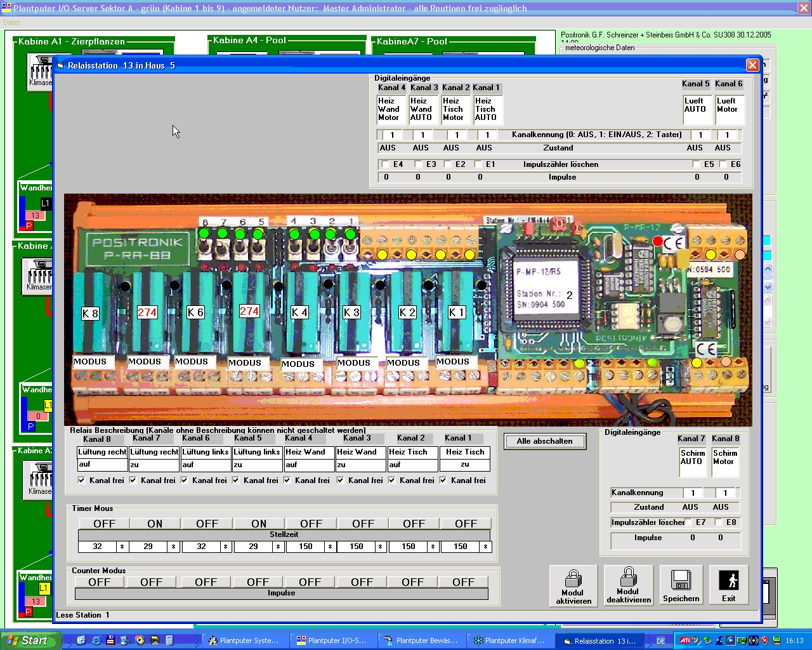Toggle the Kanal frei checkbox under Kanal 1

coord(443,480)
